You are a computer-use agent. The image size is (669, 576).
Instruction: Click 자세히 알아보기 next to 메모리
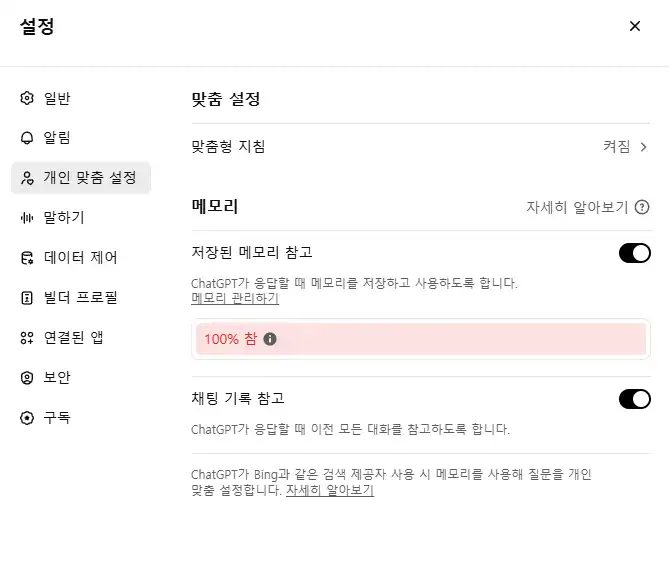point(577,208)
